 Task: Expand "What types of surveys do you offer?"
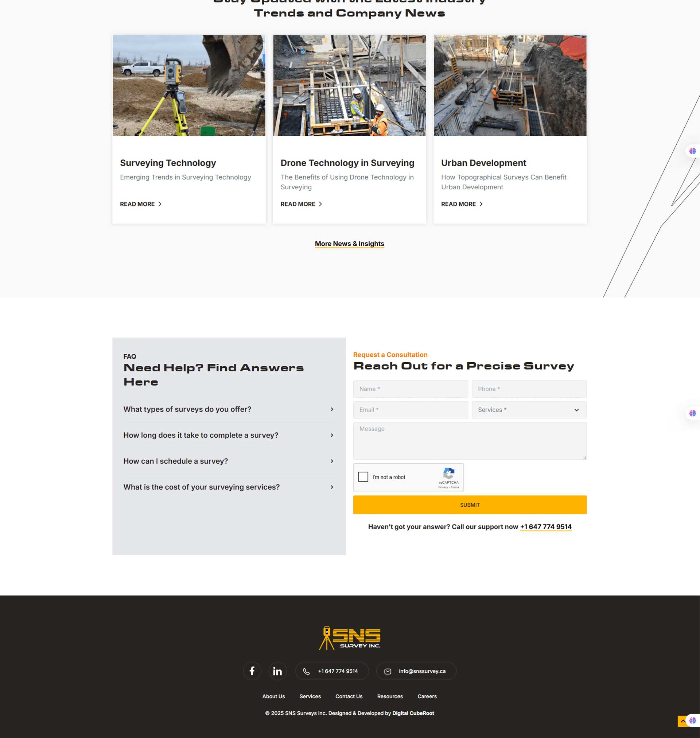tap(229, 409)
